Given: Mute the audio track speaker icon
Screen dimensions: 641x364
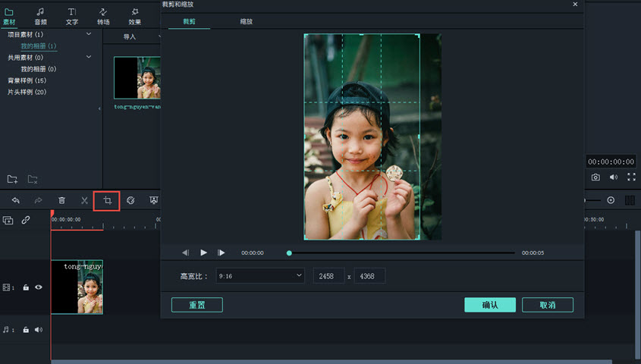Looking at the screenshot, I should coord(38,330).
